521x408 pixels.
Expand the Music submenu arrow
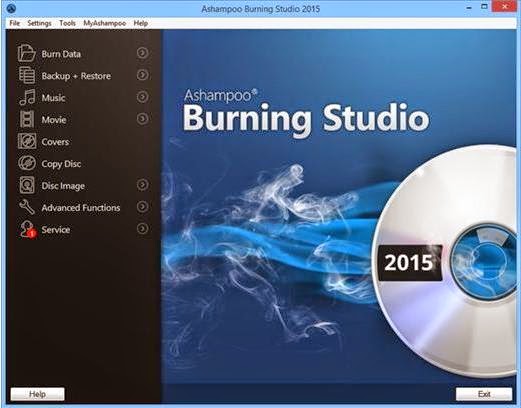click(x=142, y=97)
